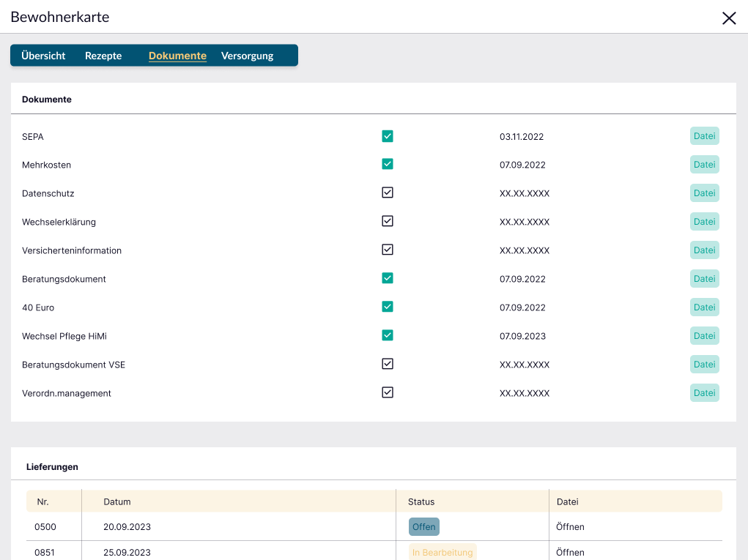Image resolution: width=748 pixels, height=560 pixels.
Task: Switch to the Übersicht tab
Action: pos(43,56)
